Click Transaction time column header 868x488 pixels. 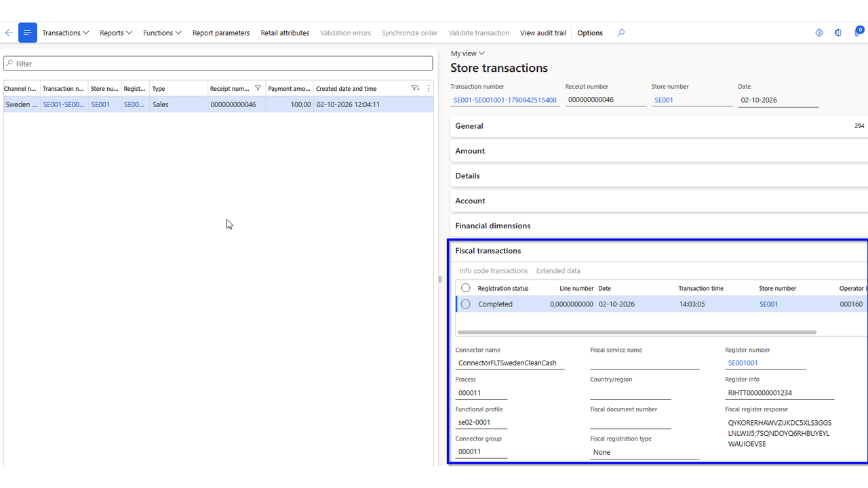pos(701,288)
